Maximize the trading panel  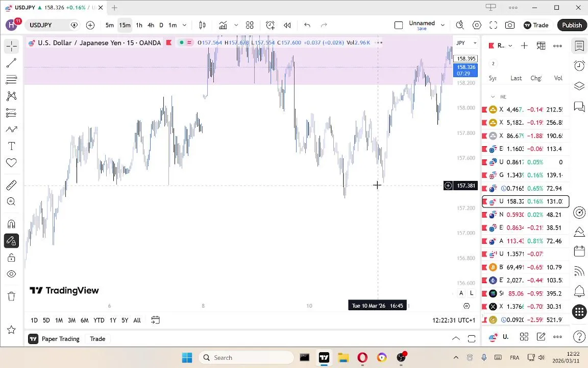coord(472,339)
